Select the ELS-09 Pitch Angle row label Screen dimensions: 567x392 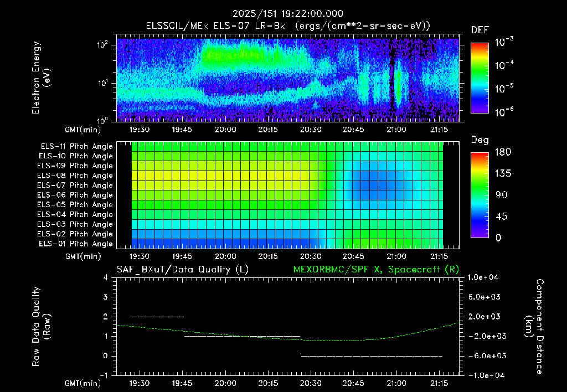click(x=75, y=166)
